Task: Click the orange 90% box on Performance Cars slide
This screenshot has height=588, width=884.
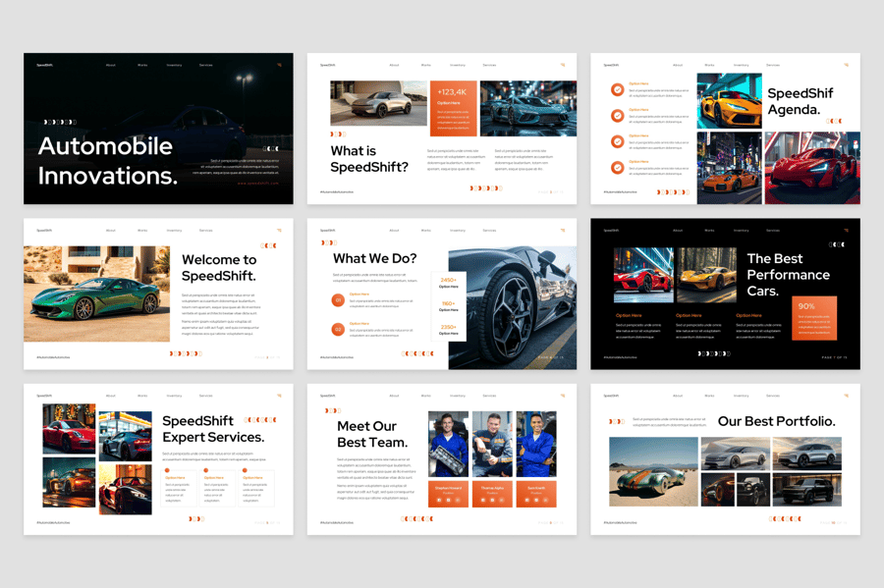Action: (x=814, y=317)
